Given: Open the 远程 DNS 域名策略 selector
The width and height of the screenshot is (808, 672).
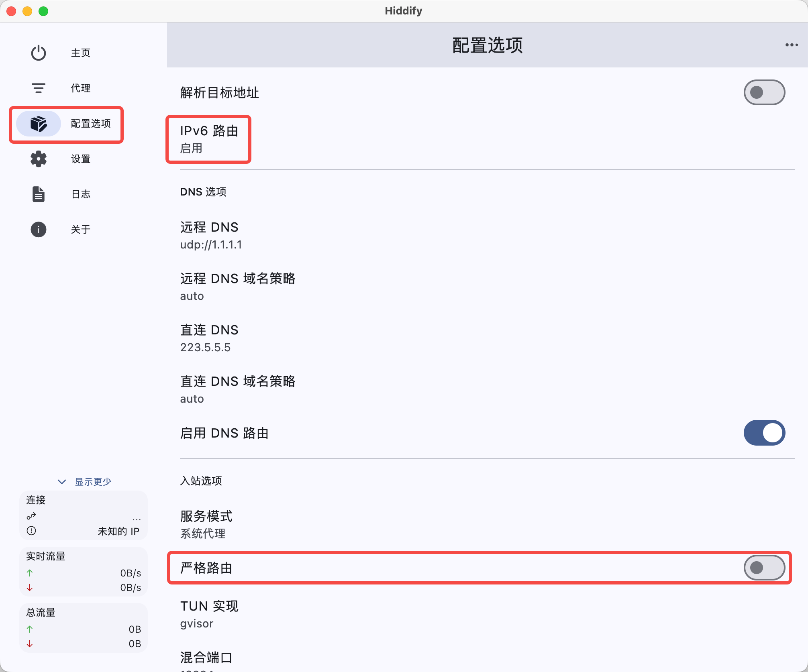Looking at the screenshot, I should (488, 287).
